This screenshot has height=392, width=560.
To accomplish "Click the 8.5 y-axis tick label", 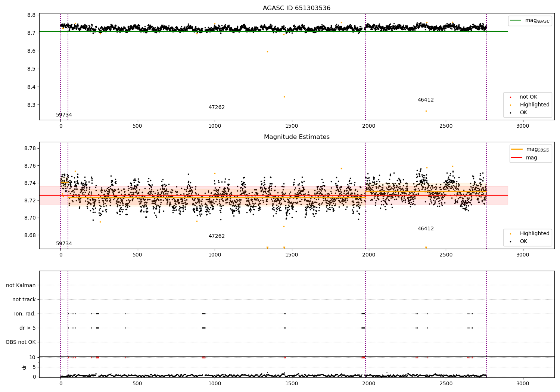I will pyautogui.click(x=31, y=69).
